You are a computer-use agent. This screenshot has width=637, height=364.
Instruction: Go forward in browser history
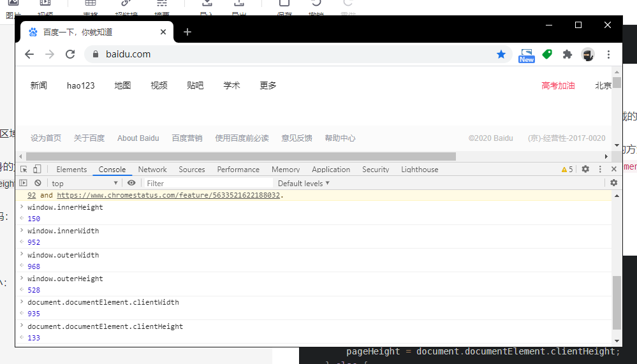(50, 54)
